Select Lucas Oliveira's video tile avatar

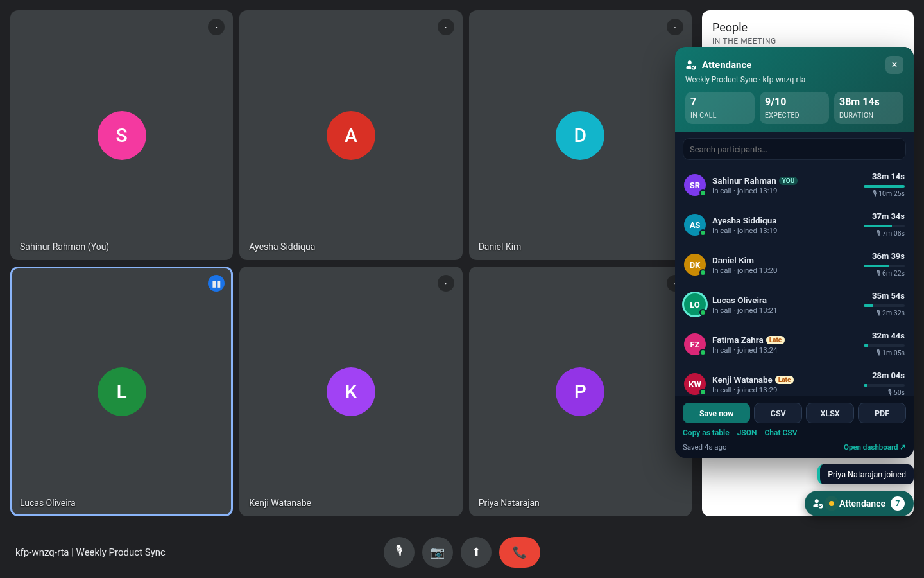click(x=122, y=392)
